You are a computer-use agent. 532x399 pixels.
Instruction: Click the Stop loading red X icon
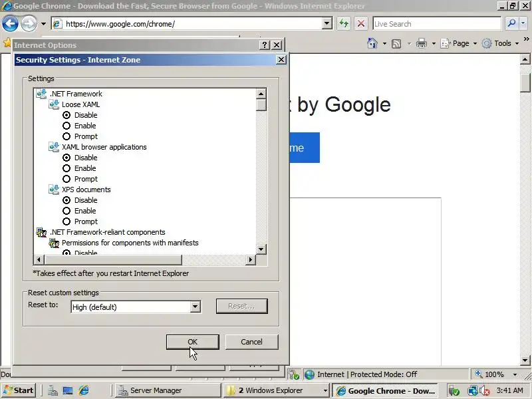(361, 24)
